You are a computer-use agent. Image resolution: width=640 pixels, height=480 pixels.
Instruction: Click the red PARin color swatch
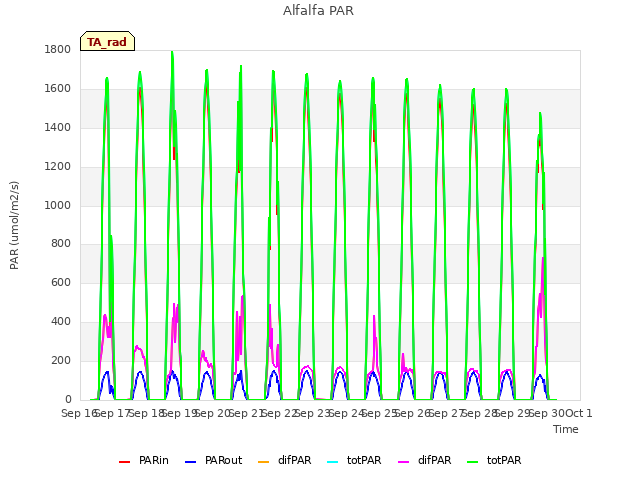pyautogui.click(x=124, y=462)
